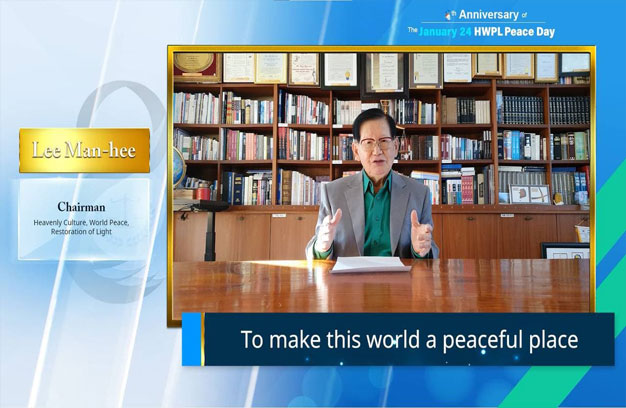Screen dimensions: 626x408
Task: Click the "To make this world a peaceful place" subtitle
Action: (x=409, y=340)
